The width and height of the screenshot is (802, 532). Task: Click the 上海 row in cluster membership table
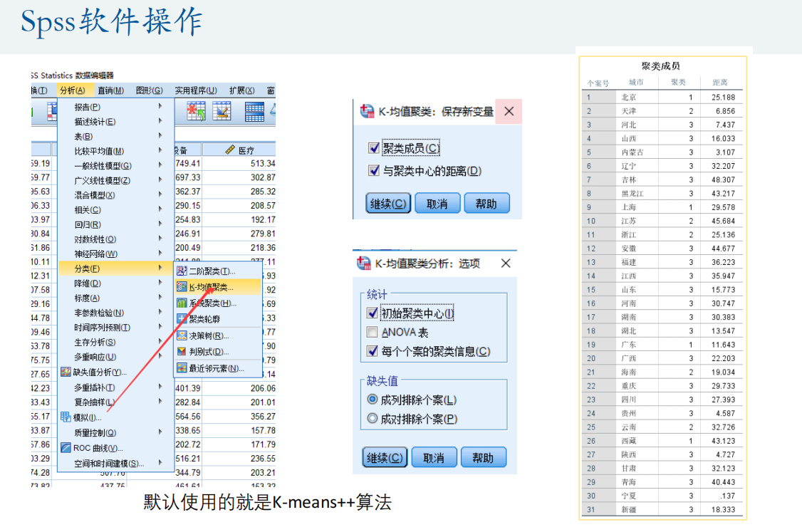click(662, 207)
